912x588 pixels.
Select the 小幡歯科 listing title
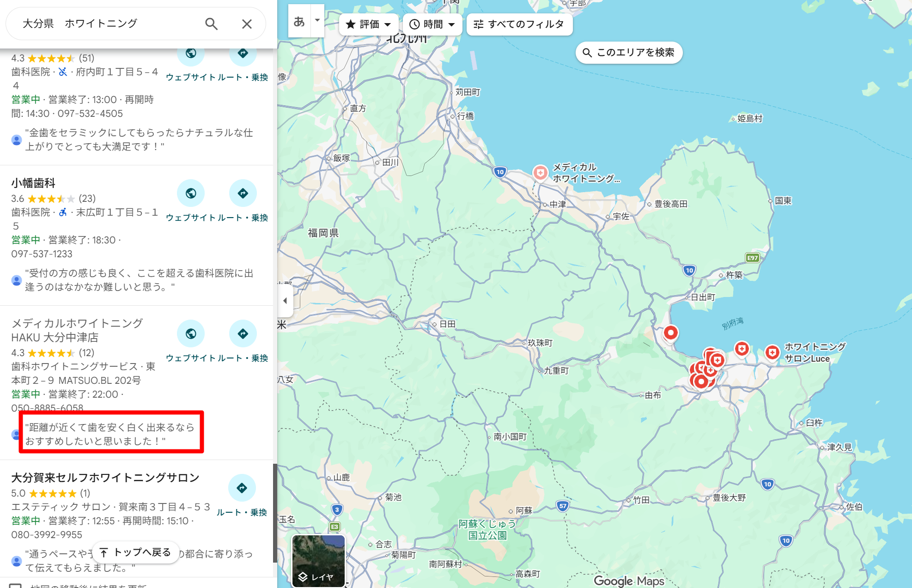33,183
